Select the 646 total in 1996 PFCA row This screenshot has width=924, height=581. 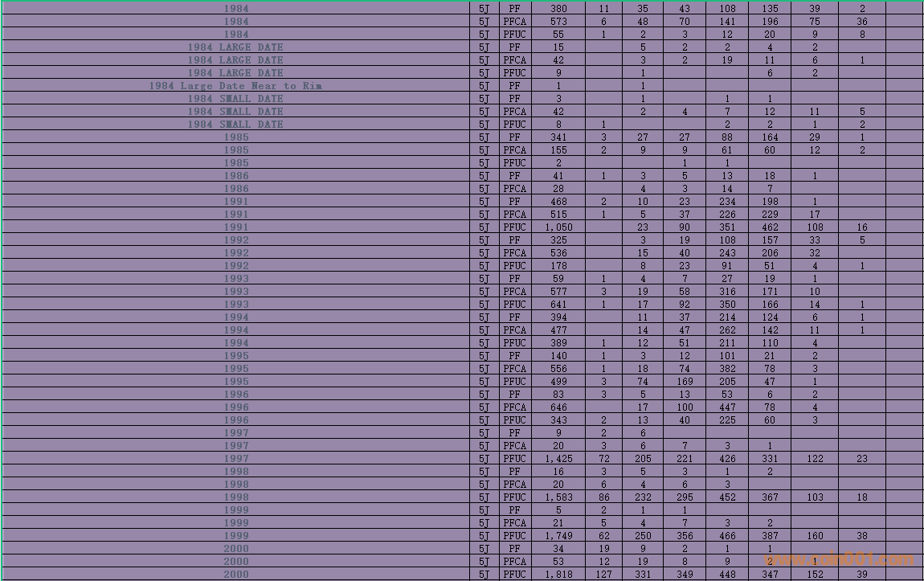tap(558, 407)
